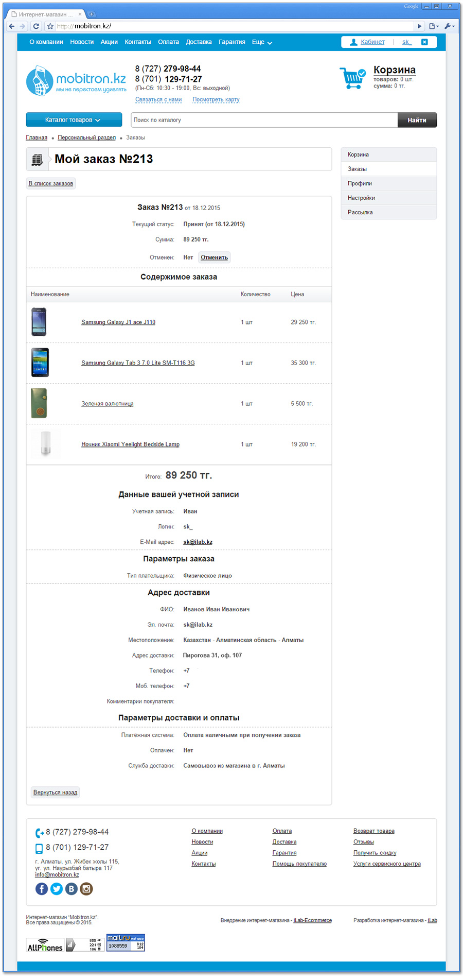Screen dimensions: 463x980
Task: Open Samsung Galaxy Tab 3 product thumbnail
Action: [x=40, y=363]
